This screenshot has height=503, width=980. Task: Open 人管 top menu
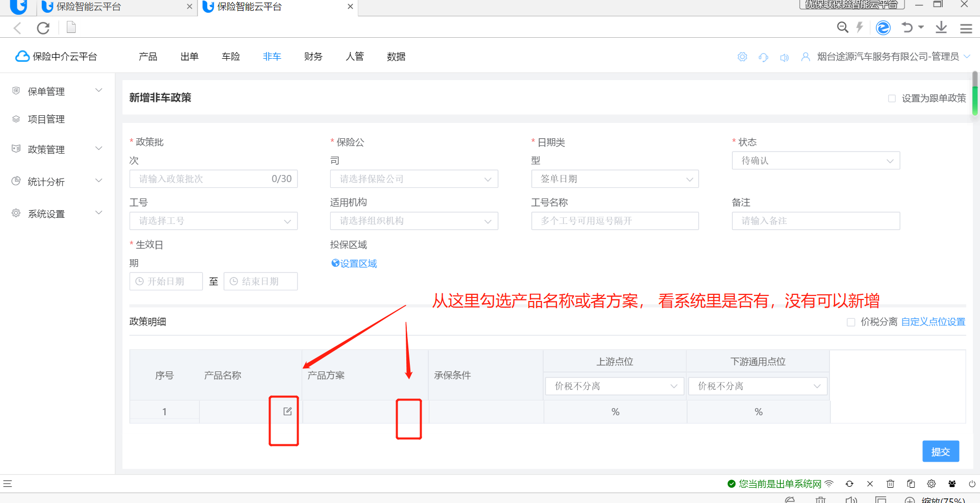pos(355,57)
